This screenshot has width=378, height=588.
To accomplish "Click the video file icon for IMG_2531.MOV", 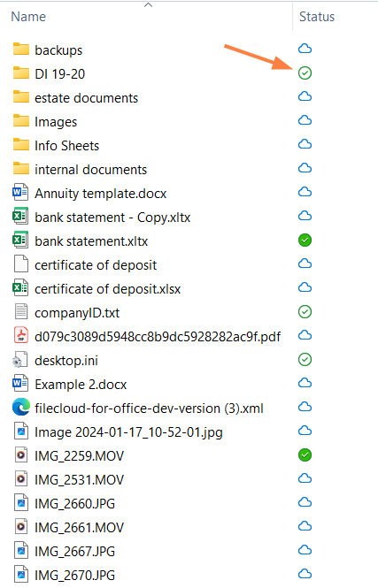I will click(21, 479).
